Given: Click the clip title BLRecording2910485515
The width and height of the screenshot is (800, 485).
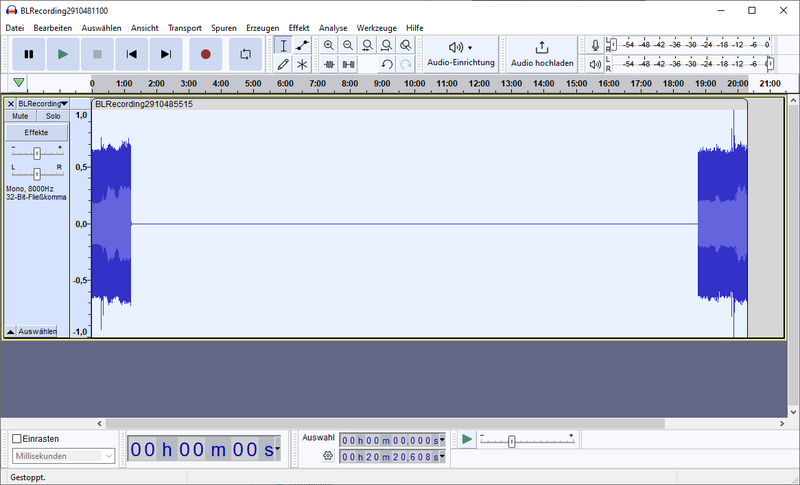Looking at the screenshot, I should [x=144, y=104].
